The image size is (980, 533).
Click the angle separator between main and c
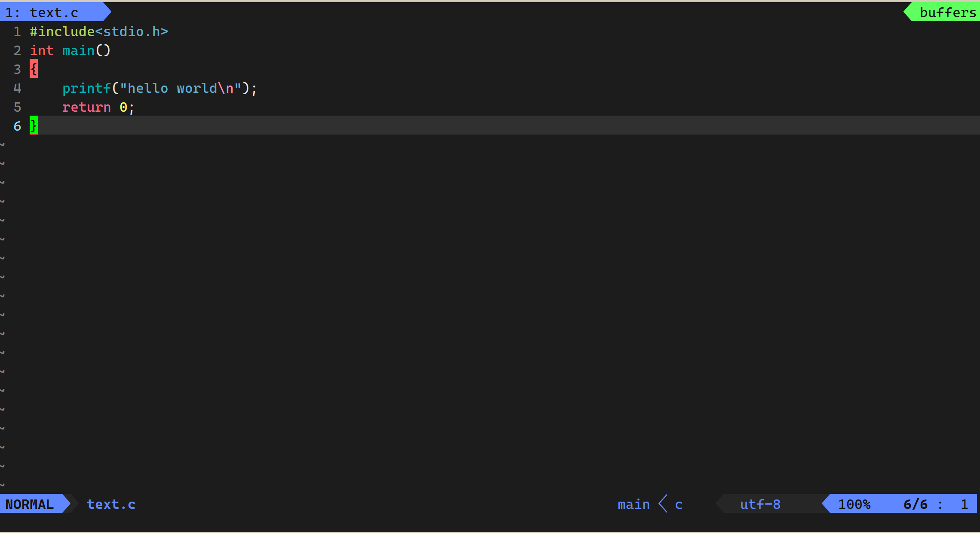662,504
